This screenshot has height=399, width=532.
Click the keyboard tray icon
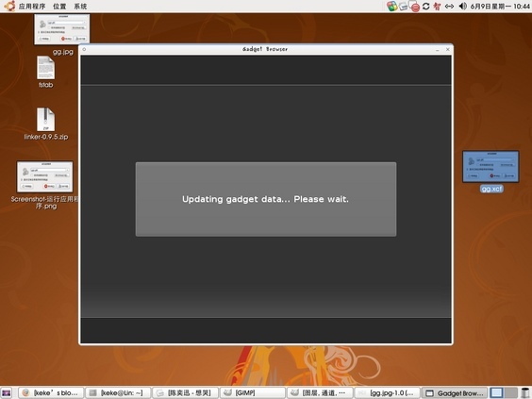click(403, 6)
